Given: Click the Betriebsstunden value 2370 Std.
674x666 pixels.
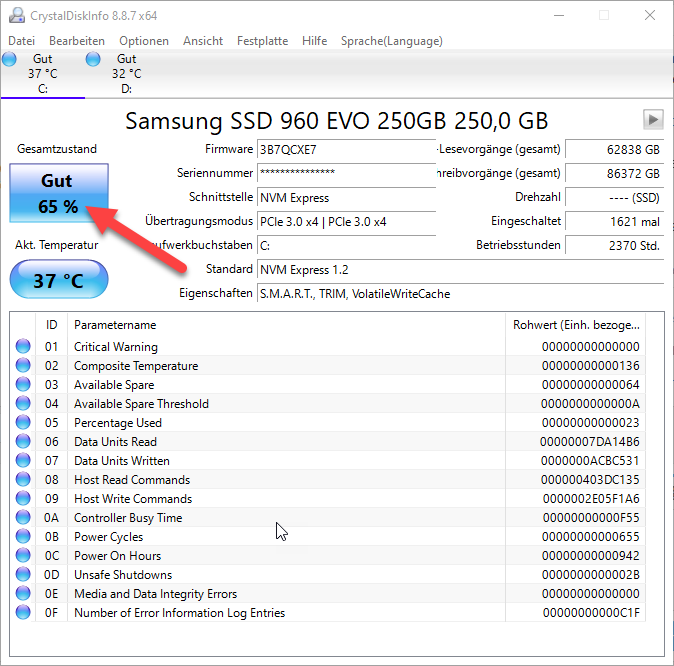Looking at the screenshot, I should 615,246.
